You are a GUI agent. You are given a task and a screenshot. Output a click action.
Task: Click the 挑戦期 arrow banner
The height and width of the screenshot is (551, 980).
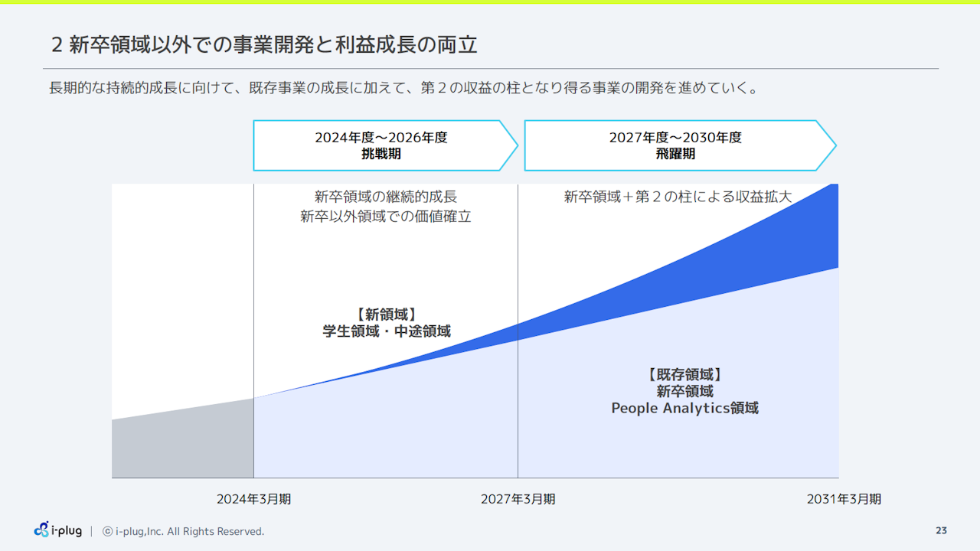(x=383, y=145)
